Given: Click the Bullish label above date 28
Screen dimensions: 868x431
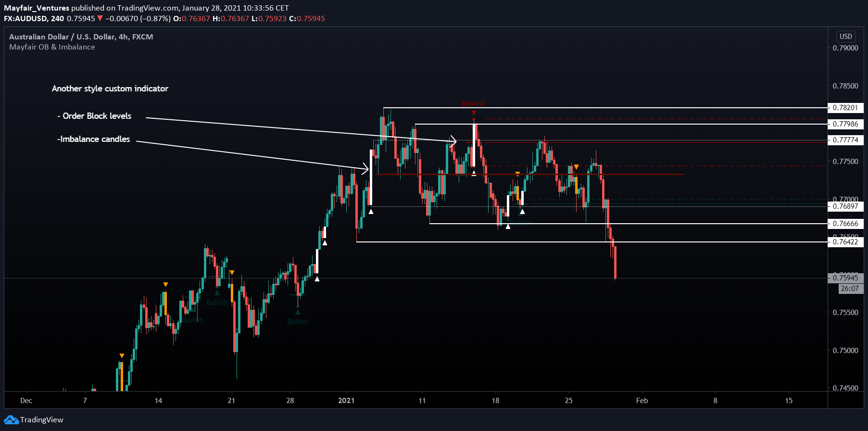Looking at the screenshot, I should click(298, 322).
